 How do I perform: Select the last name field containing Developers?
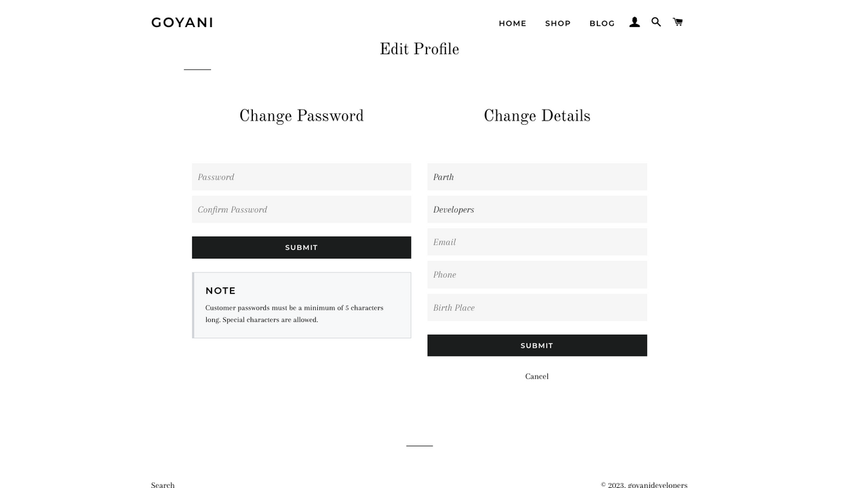point(537,209)
